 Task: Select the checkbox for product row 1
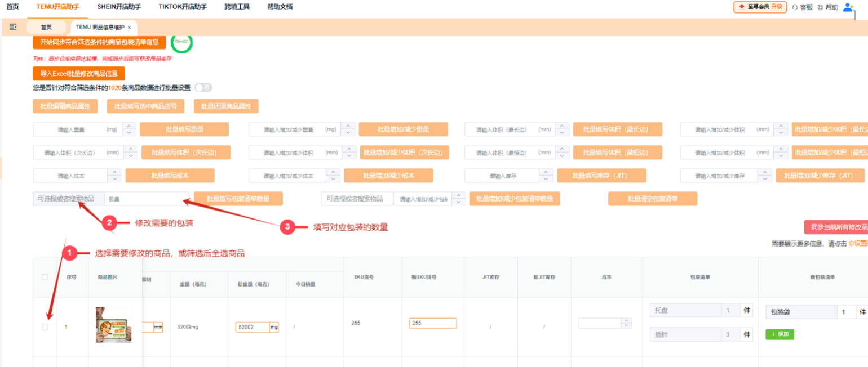[x=45, y=326]
